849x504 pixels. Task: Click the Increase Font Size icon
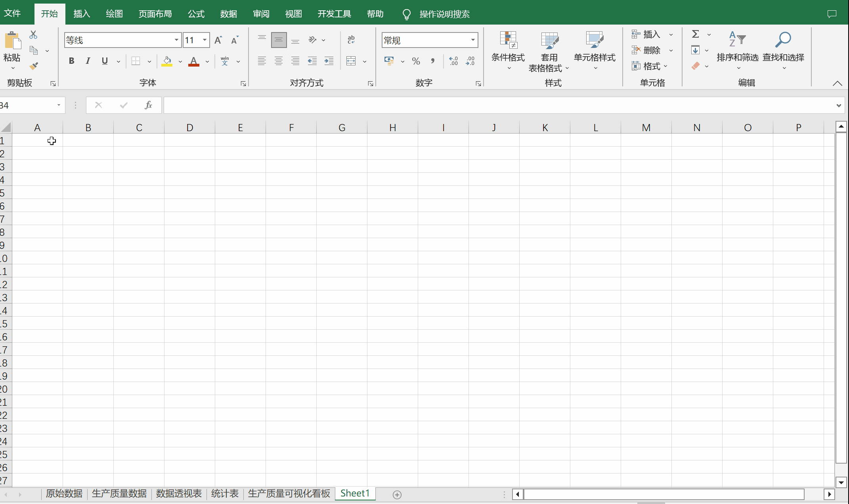click(218, 40)
